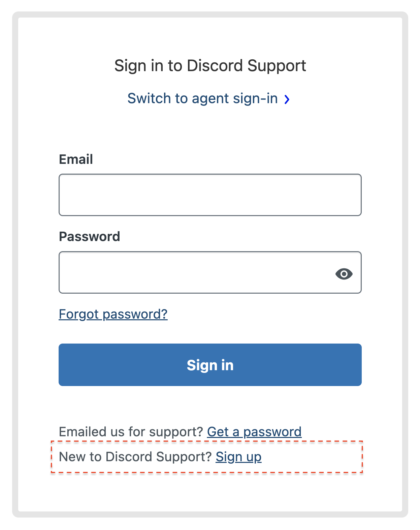
Task: Submit the form with the Sign in button
Action: (210, 365)
